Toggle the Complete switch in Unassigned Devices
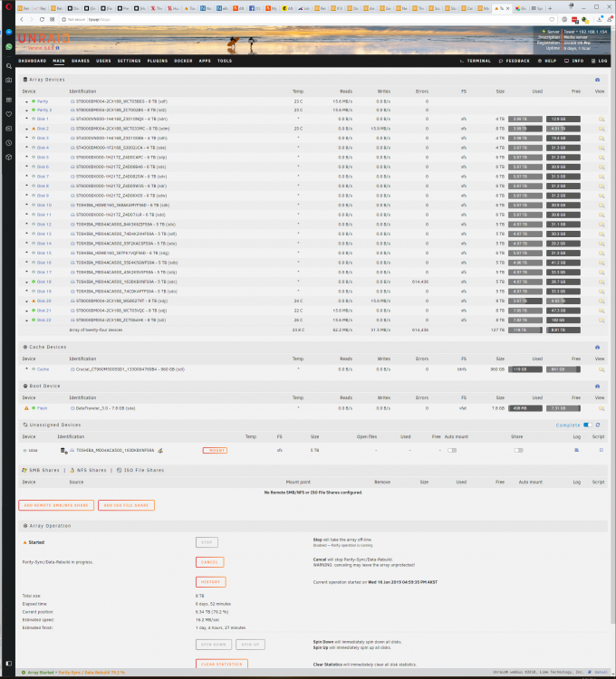This screenshot has height=679, width=616. [x=587, y=426]
